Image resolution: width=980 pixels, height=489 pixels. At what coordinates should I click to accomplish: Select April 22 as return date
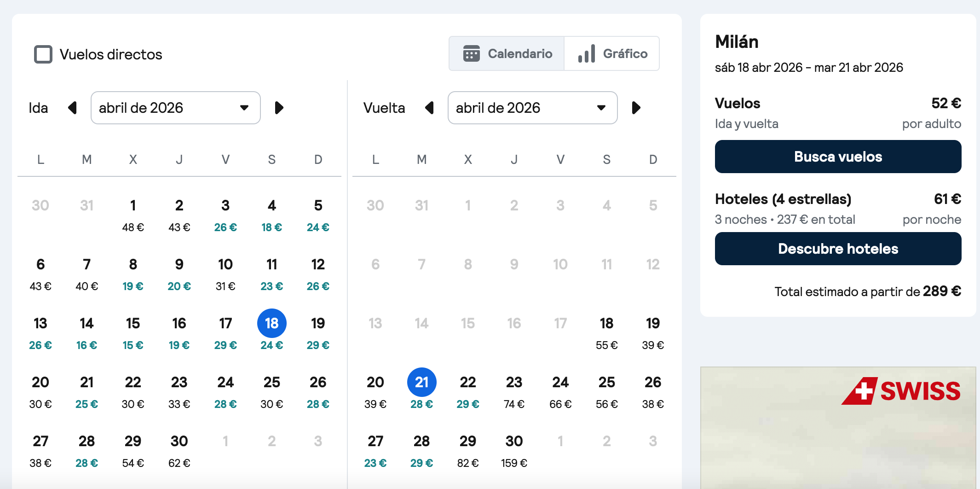click(x=468, y=391)
